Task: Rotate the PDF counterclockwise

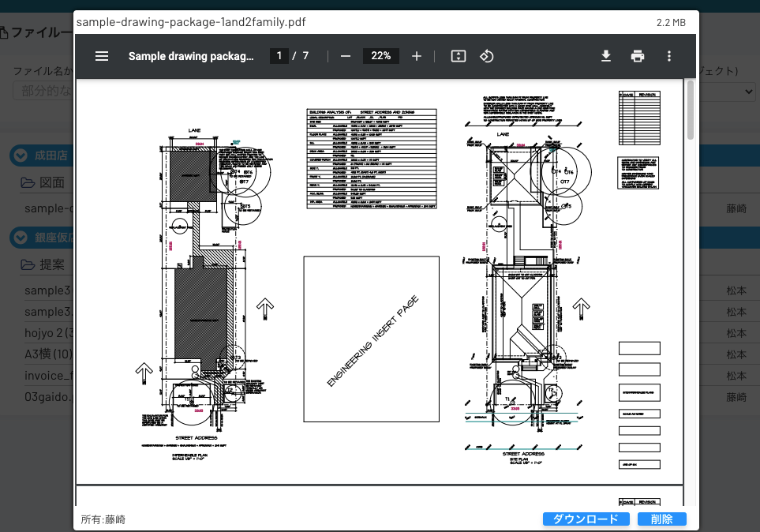Action: coord(487,56)
